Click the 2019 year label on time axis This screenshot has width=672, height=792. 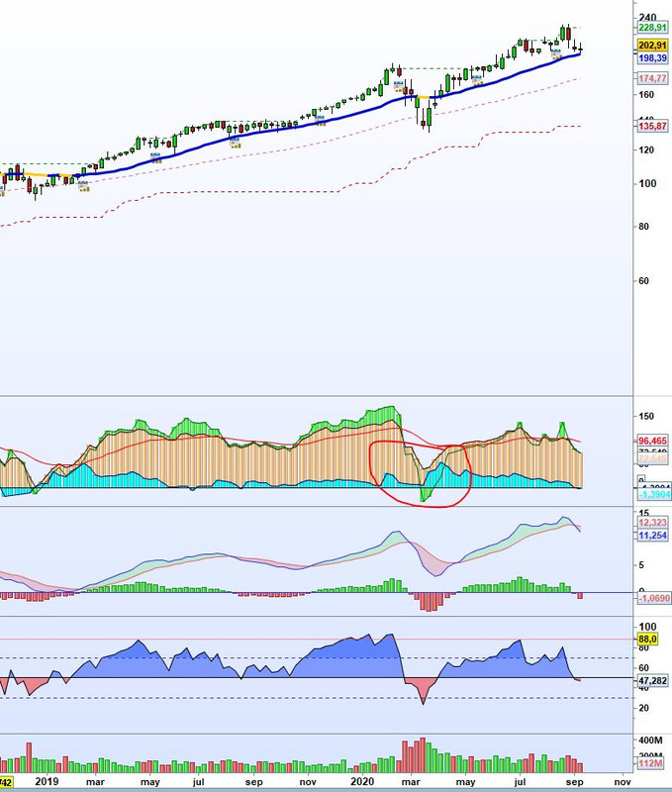(x=47, y=781)
